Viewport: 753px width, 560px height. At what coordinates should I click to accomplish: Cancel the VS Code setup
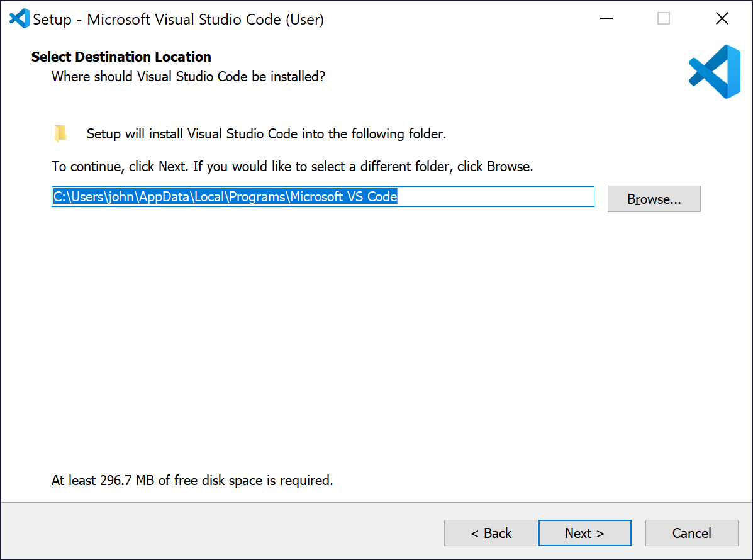tap(691, 532)
